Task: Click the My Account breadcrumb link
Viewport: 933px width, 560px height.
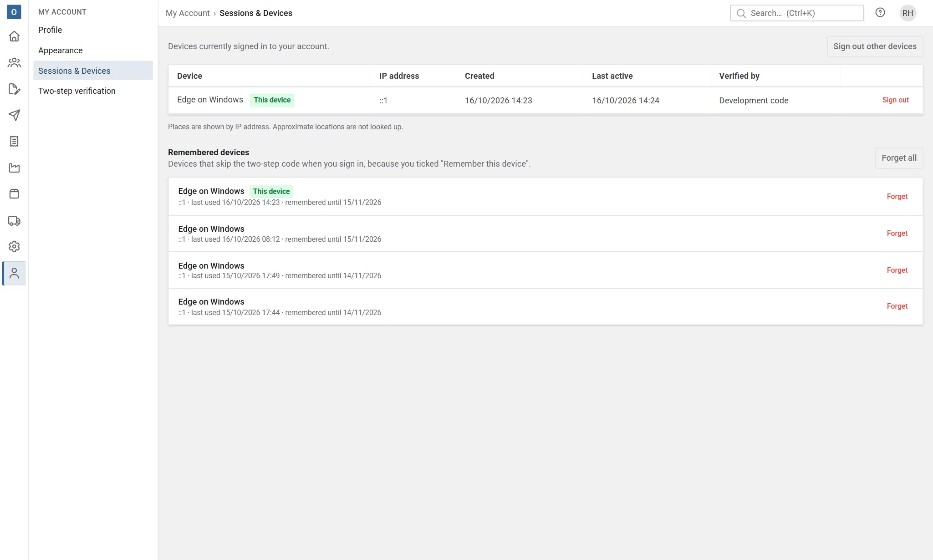Action: pos(188,13)
